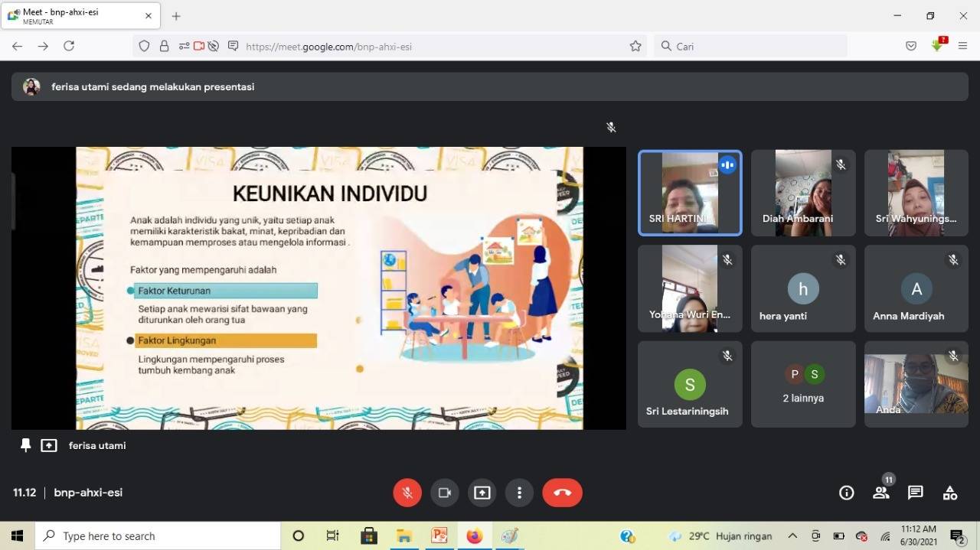Open a new browser tab
The height and width of the screenshot is (550, 980).
(x=176, y=16)
